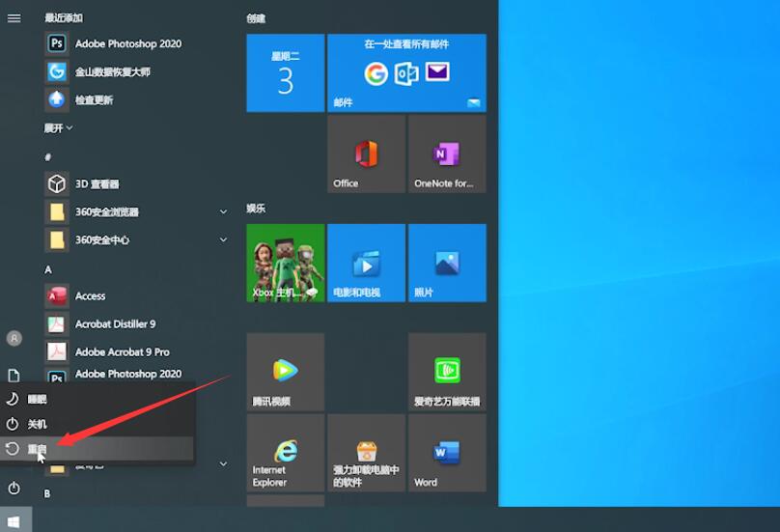Open the Internet Explorer tile
Screen dimensions: 780x532
[x=286, y=453]
